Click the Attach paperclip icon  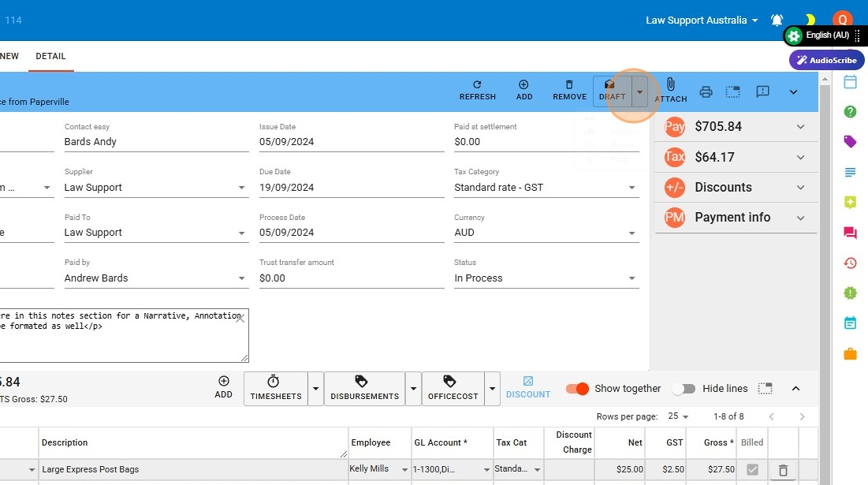point(670,85)
